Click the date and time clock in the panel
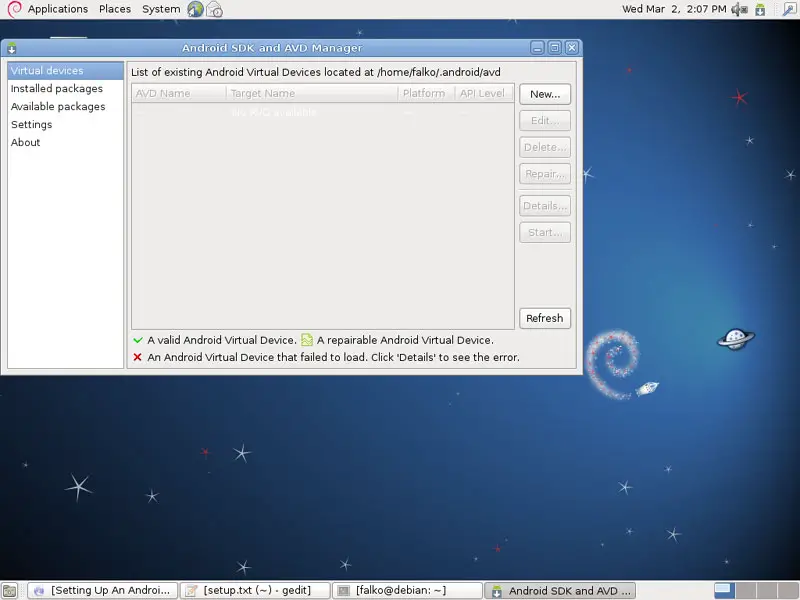 (x=674, y=9)
